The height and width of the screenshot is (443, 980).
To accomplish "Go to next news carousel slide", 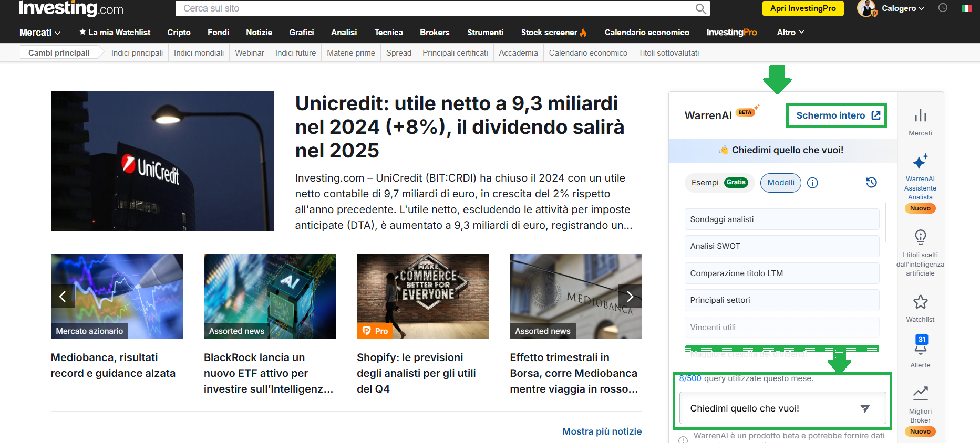I will point(630,297).
